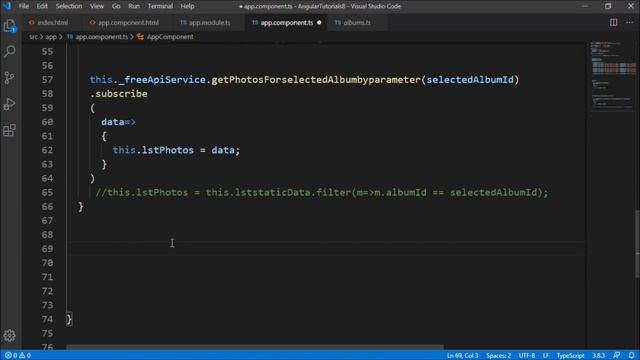
Task: Open Source Control view in activity bar
Action: (x=9, y=78)
